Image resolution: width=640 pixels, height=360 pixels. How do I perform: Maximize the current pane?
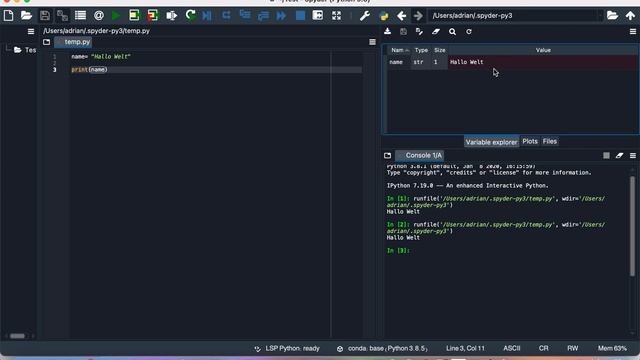318,16
